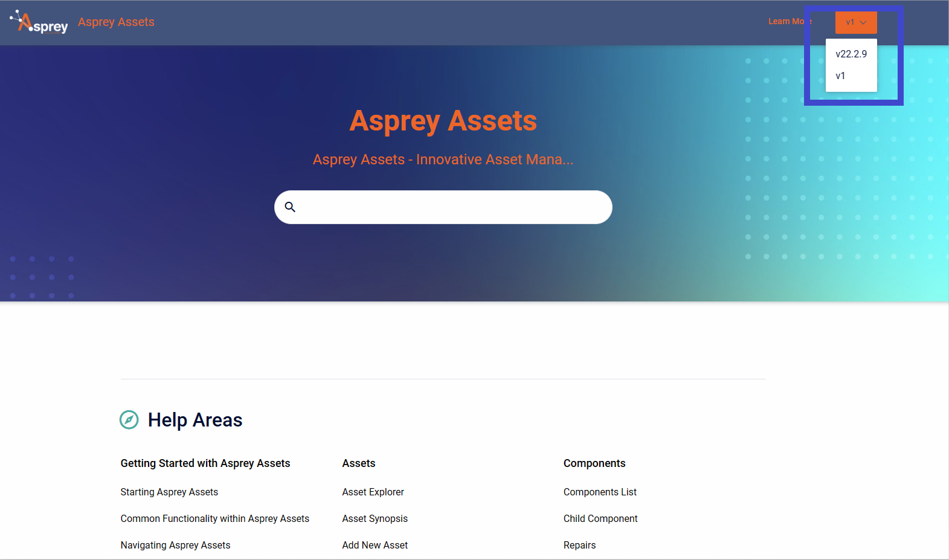Open the v1 version dropdown
Screen dimensions: 949x560
click(x=855, y=22)
